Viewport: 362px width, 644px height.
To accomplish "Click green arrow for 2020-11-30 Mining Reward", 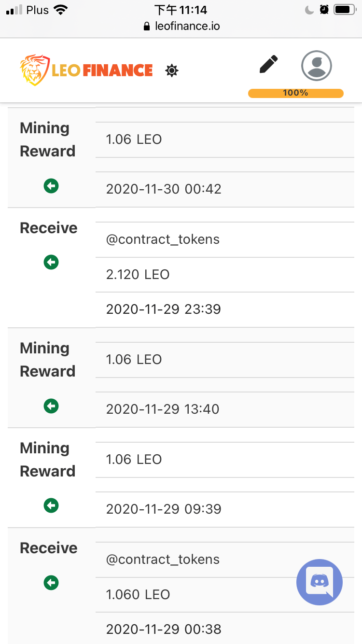I will [x=51, y=185].
